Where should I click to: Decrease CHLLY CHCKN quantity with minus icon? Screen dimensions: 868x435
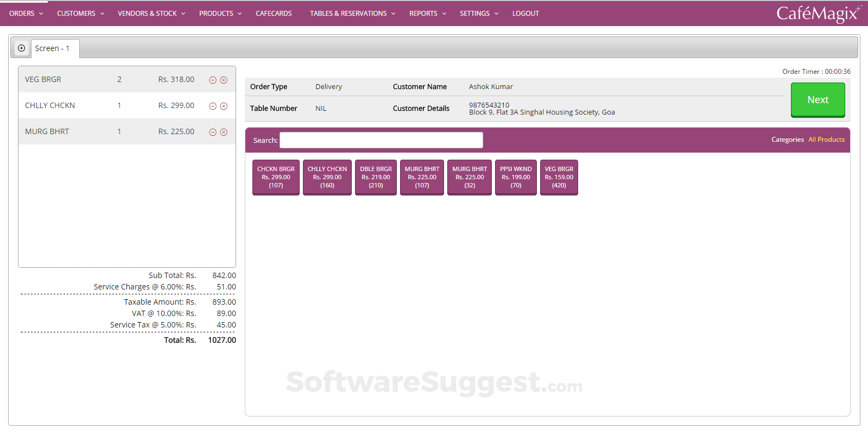tap(213, 106)
